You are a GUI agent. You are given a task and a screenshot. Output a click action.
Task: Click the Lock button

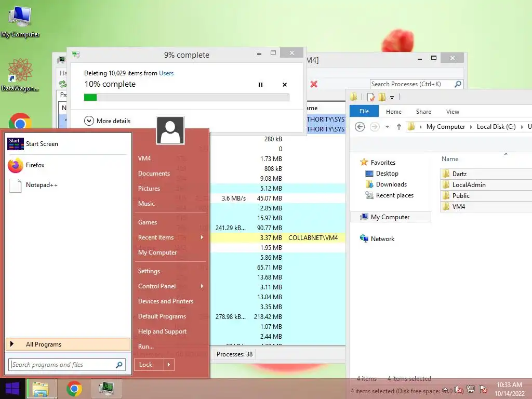coord(149,365)
